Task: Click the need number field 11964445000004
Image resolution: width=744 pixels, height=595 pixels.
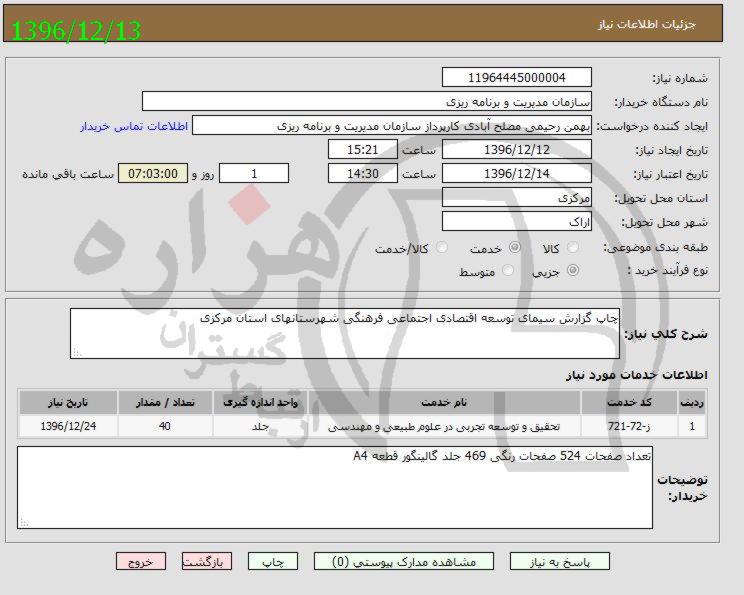Action: point(517,77)
